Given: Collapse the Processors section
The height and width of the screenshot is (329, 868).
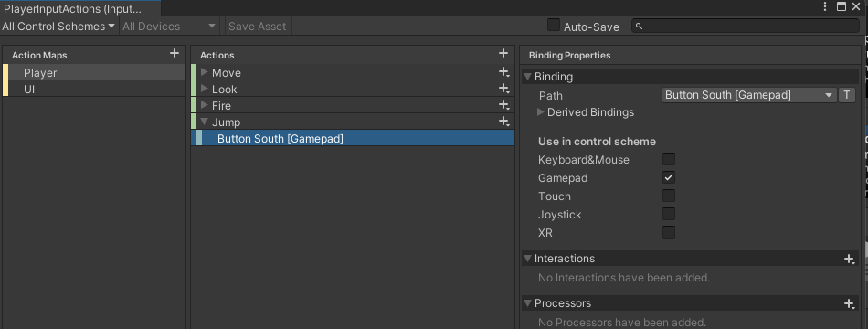Looking at the screenshot, I should tap(527, 303).
